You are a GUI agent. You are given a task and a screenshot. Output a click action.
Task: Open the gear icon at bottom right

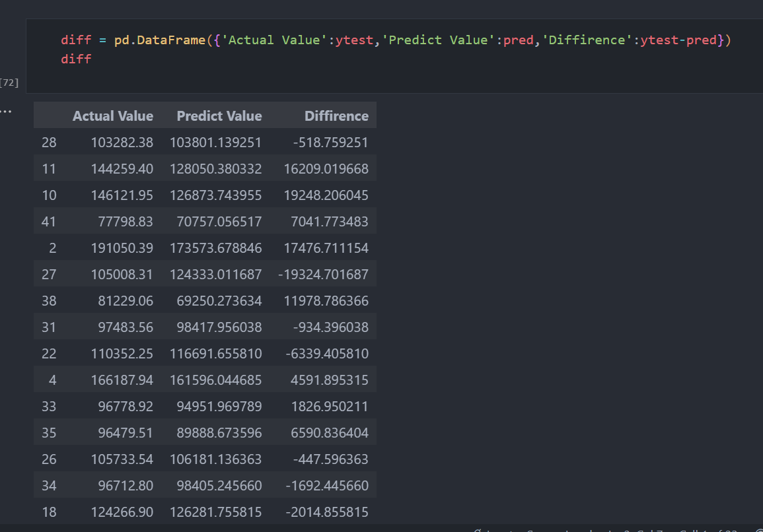(756, 530)
